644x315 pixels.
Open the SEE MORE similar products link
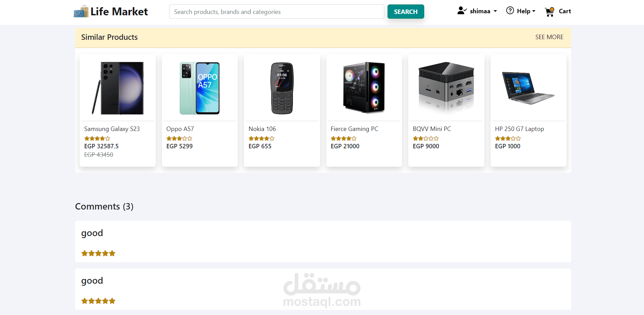coord(549,37)
